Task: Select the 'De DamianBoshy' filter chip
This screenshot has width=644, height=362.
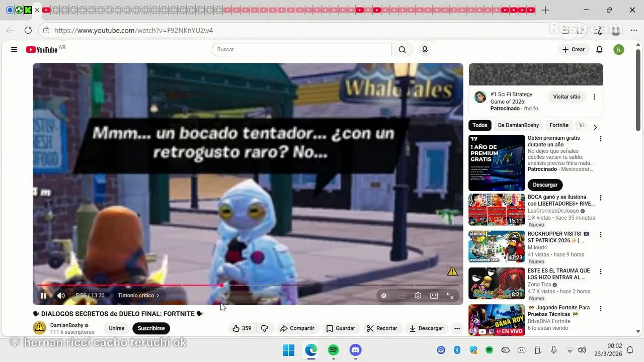Action: click(x=518, y=125)
